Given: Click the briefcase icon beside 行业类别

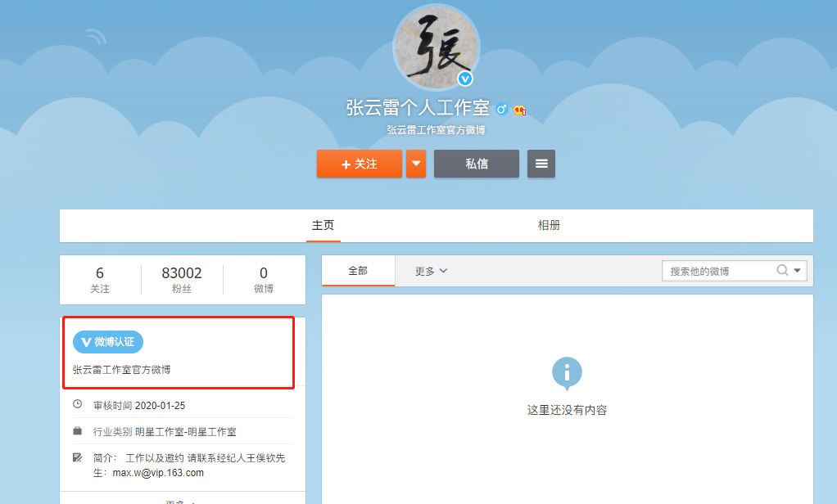Looking at the screenshot, I should click(x=78, y=430).
